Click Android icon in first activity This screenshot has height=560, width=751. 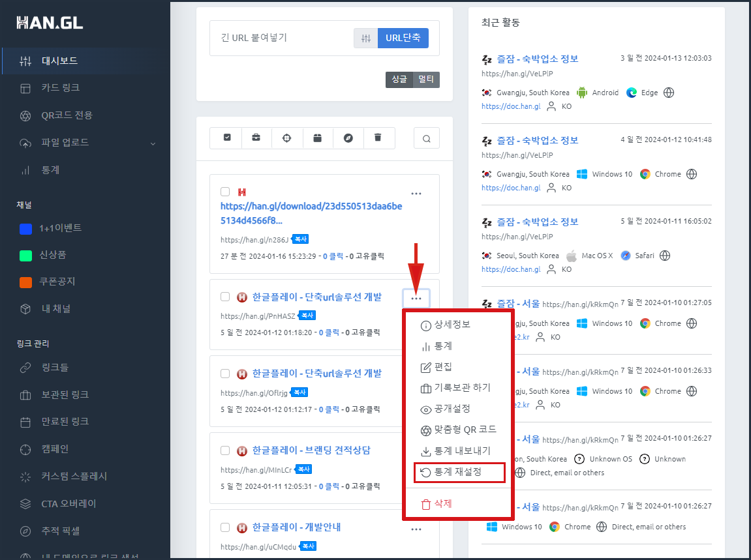582,93
